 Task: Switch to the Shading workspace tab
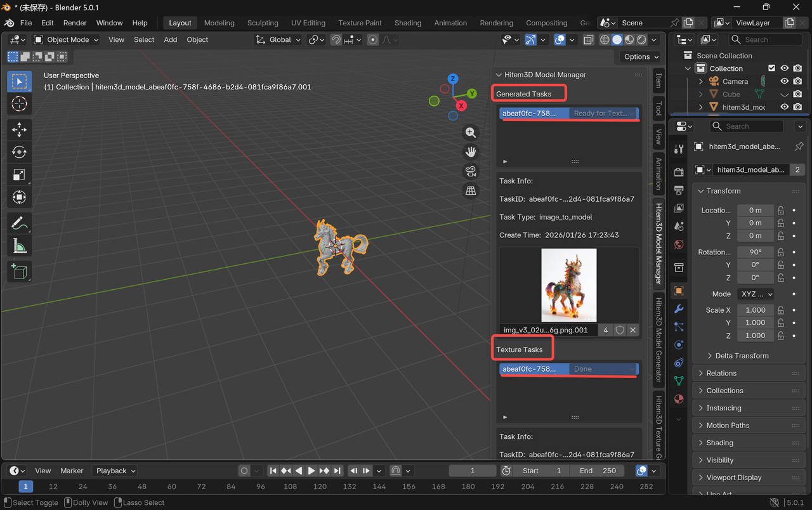point(407,23)
